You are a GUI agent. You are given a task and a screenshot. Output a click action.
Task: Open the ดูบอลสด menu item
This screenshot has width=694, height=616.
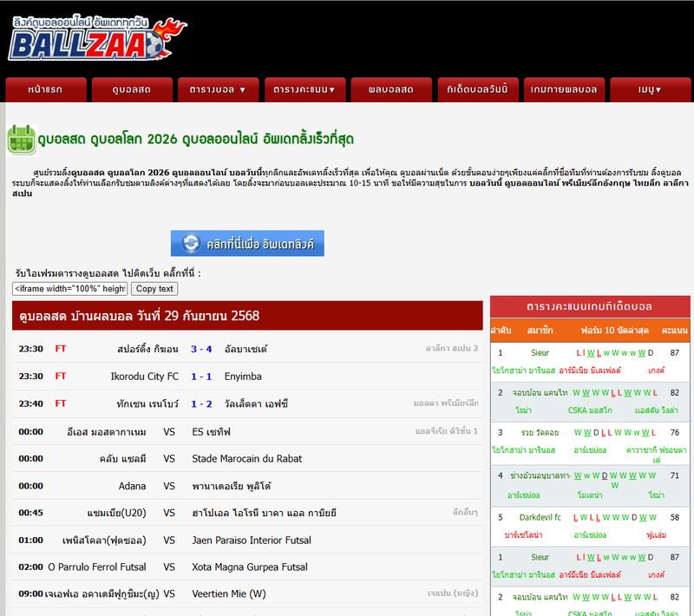[x=132, y=89]
